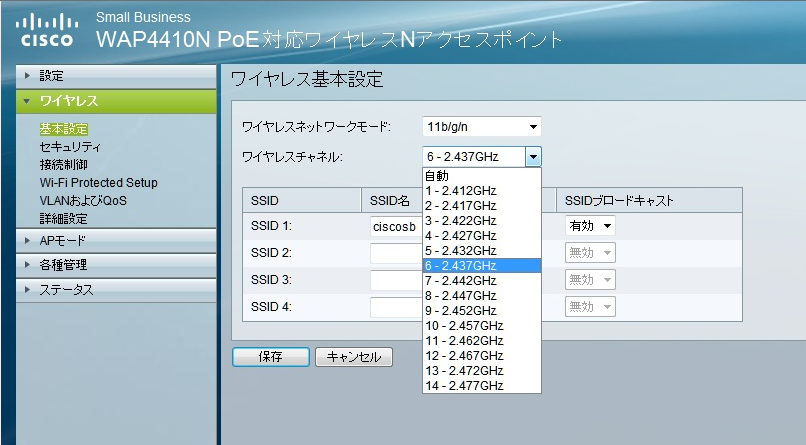Open the 詳細設定 page
This screenshot has width=806, height=445.
[63, 218]
